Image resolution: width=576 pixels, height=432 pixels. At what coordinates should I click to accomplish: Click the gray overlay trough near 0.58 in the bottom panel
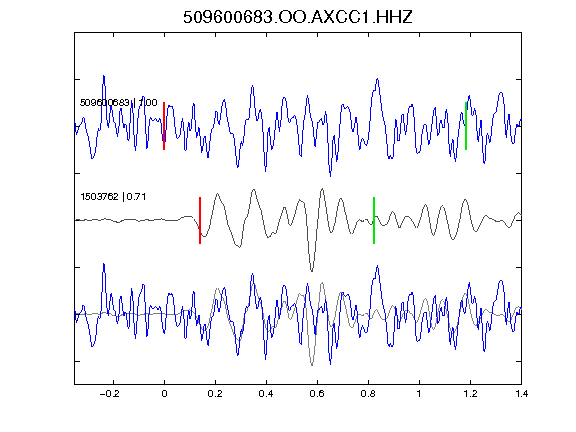pos(312,364)
